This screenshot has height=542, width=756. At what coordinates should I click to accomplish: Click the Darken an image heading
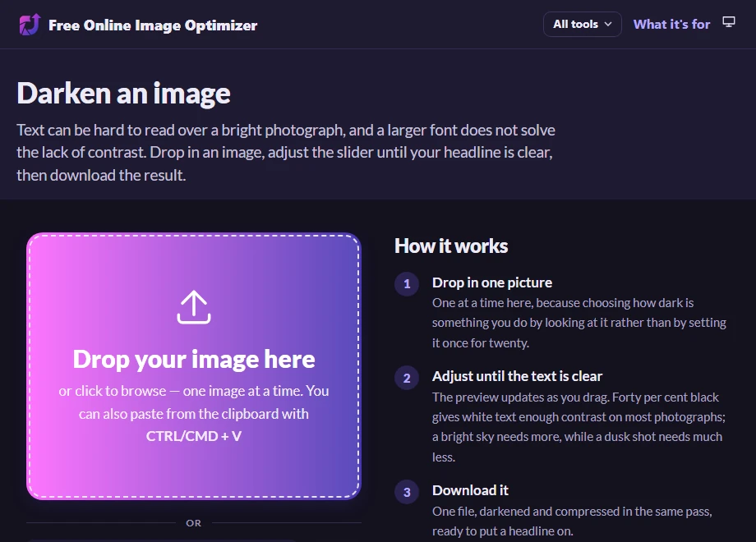tap(123, 93)
